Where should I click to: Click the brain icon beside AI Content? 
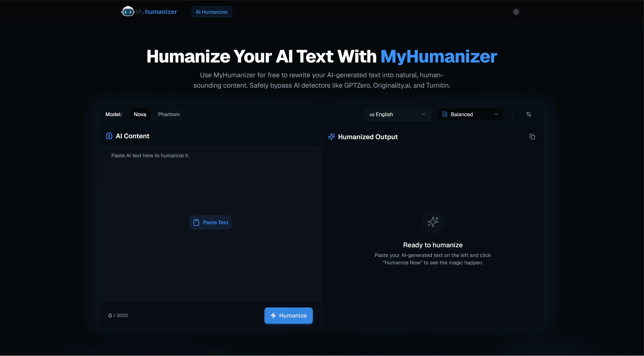(x=109, y=136)
